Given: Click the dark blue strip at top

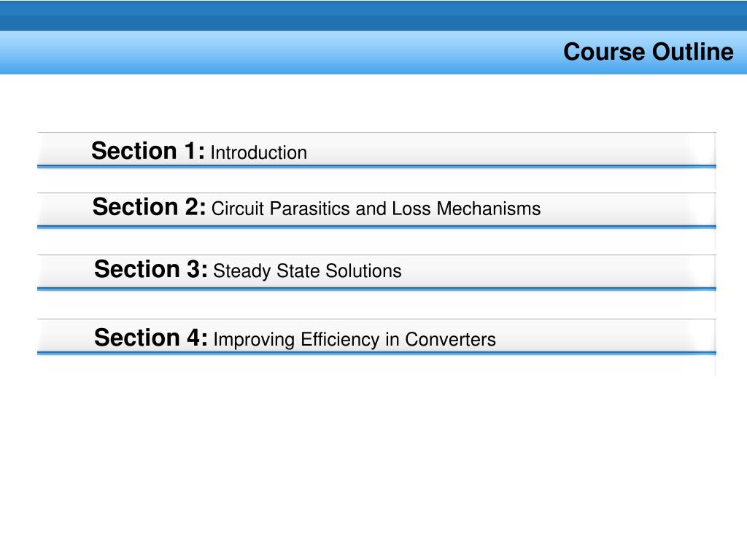Looking at the screenshot, I should pos(373,15).
